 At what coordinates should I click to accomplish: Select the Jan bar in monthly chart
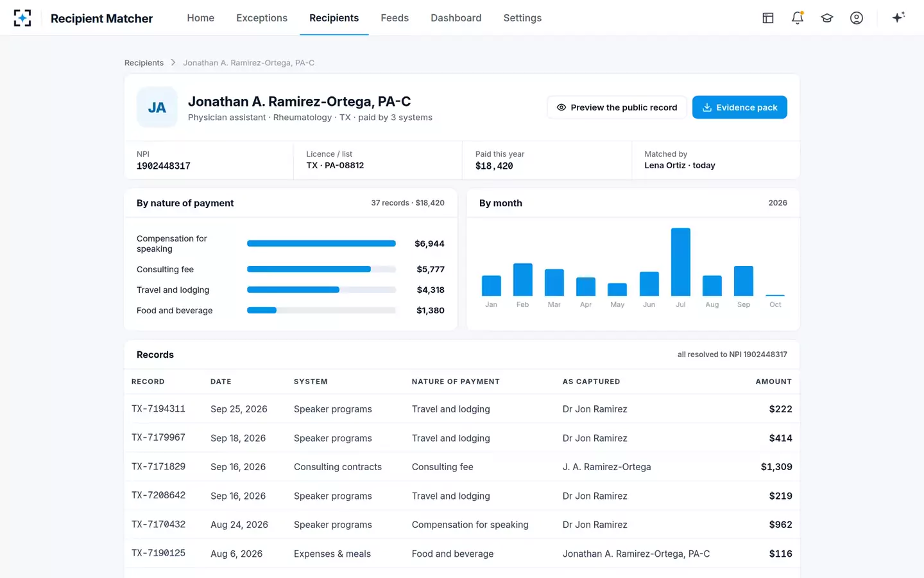492,286
